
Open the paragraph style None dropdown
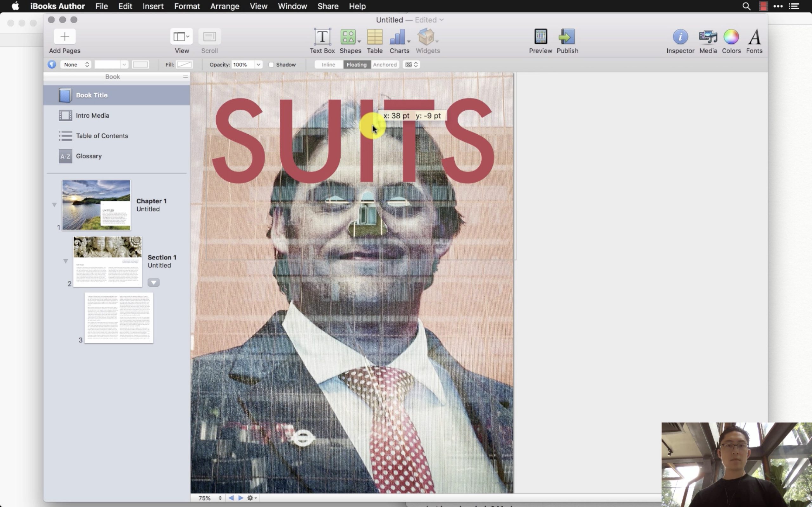click(75, 64)
